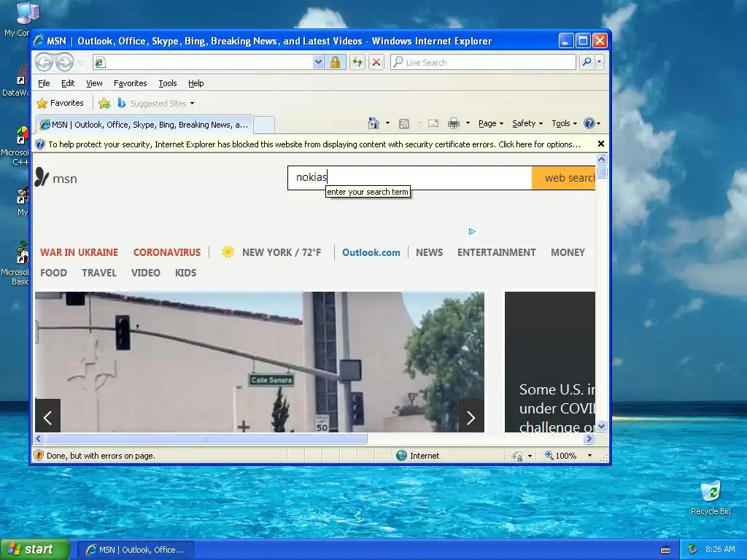Viewport: 747px width, 560px height.
Task: Click the orange web search button
Action: click(564, 178)
